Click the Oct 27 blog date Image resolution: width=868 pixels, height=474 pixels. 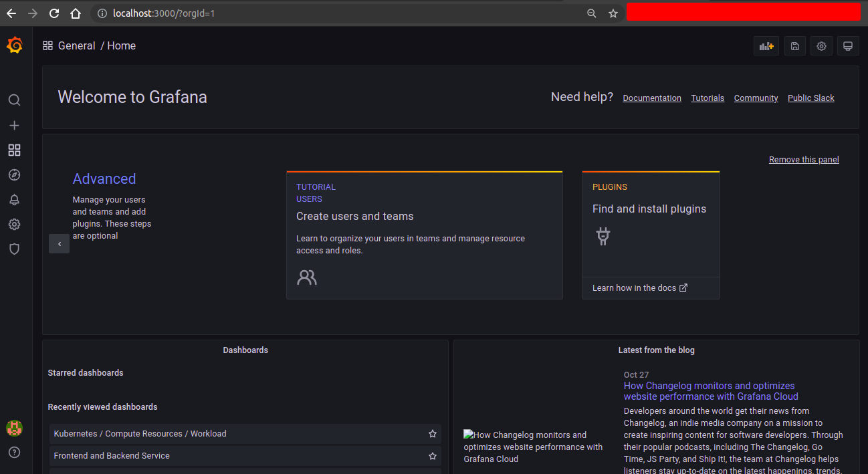636,375
